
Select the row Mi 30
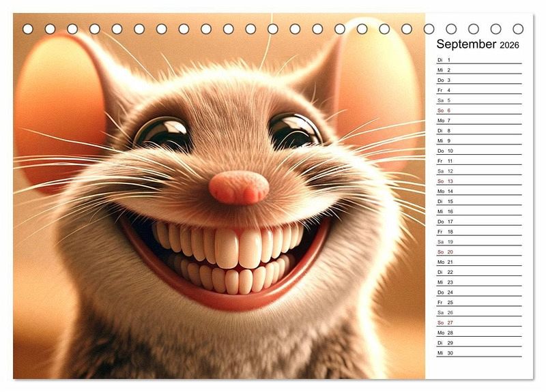pos(479,352)
